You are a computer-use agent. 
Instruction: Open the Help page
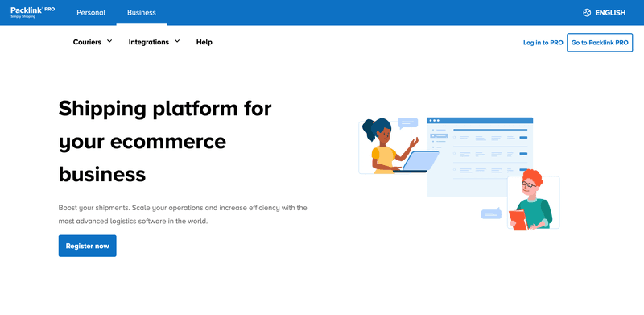204,42
